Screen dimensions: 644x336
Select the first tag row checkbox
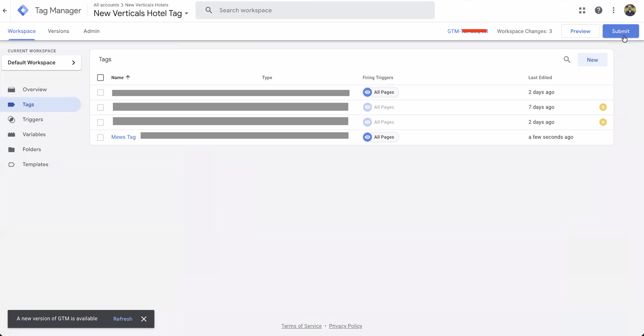100,92
